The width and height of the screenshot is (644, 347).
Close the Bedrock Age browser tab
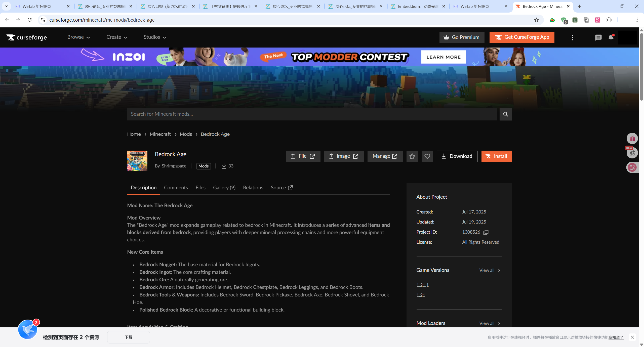(568, 6)
